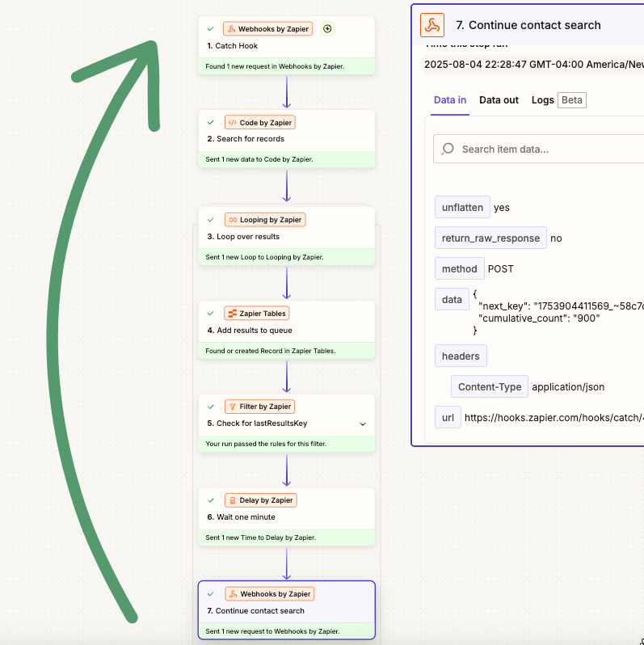Screen dimensions: 644x645
Task: Click the green checkmark on Wait one minute
Action: pos(211,500)
